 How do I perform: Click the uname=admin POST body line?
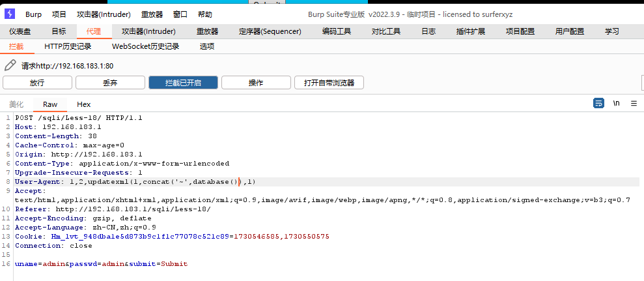pos(102,263)
